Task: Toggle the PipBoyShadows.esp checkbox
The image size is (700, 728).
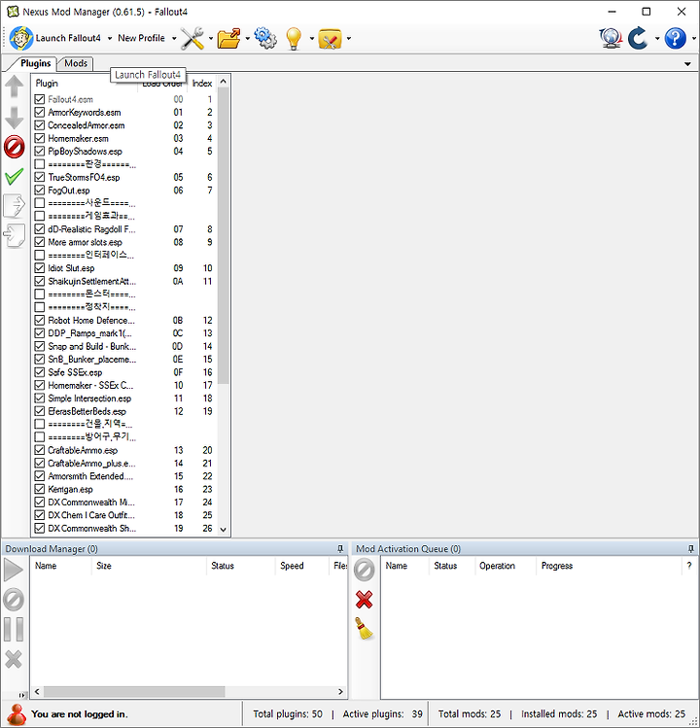Action: click(40, 152)
